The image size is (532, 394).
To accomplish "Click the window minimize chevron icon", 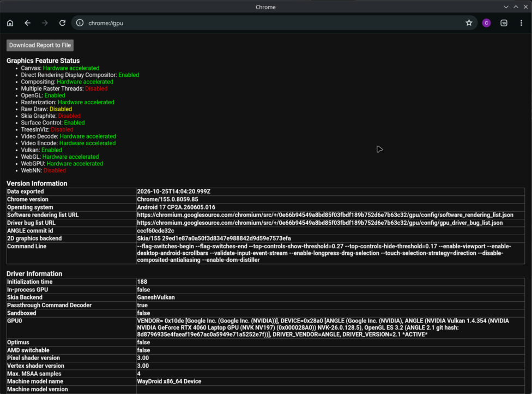I will tap(506, 7).
